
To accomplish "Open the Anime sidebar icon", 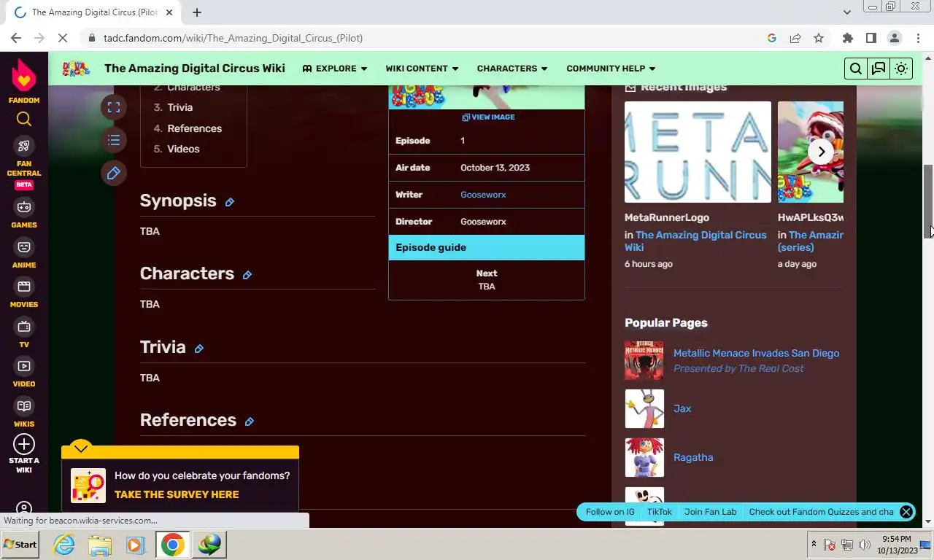I will point(24,247).
